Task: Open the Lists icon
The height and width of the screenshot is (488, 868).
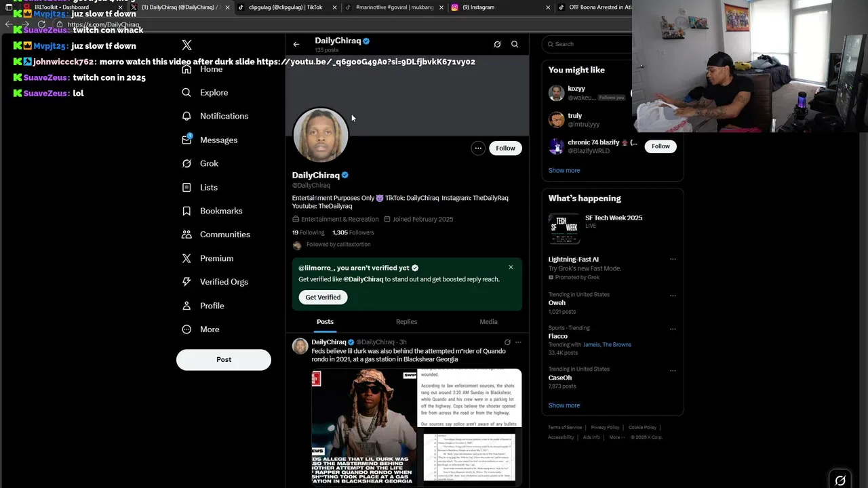Action: 186,187
